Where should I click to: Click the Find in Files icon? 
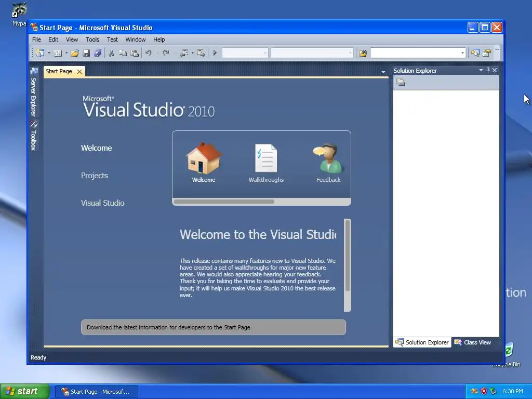(363, 54)
